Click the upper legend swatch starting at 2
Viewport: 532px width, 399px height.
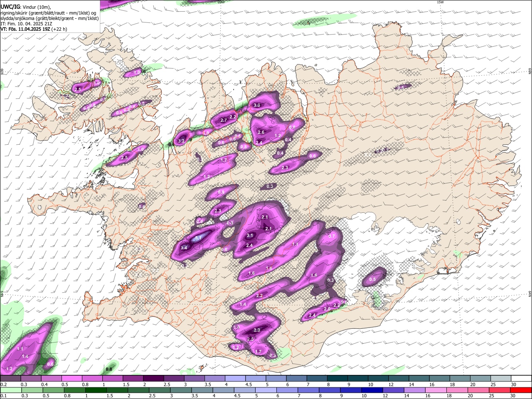point(153,379)
